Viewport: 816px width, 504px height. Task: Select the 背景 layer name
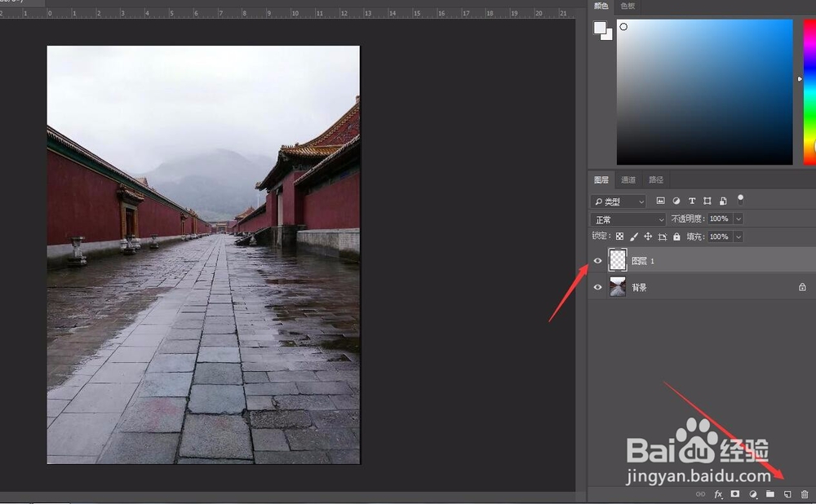click(x=639, y=288)
